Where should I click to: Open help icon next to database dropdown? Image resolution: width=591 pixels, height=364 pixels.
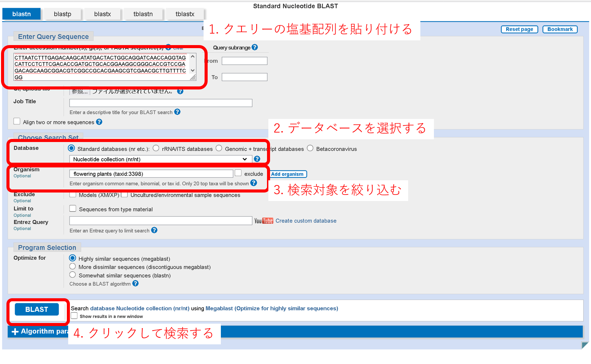257,159
